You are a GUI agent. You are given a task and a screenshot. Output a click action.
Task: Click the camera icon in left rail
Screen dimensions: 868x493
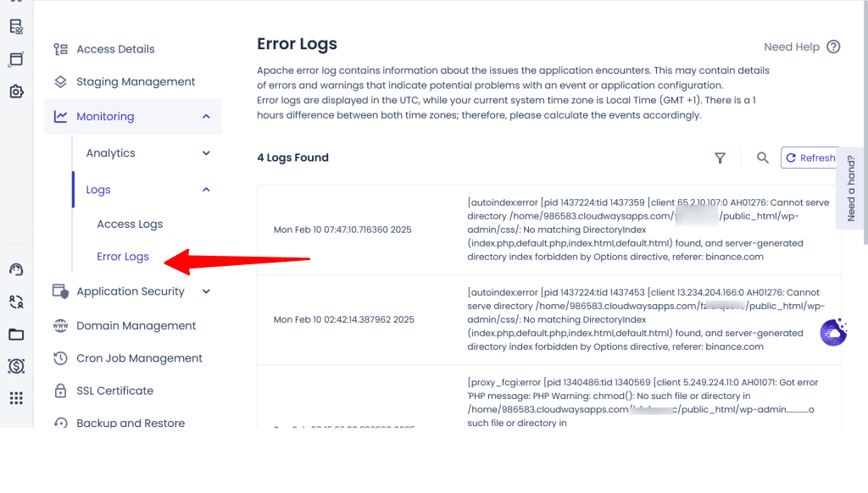pos(16,91)
